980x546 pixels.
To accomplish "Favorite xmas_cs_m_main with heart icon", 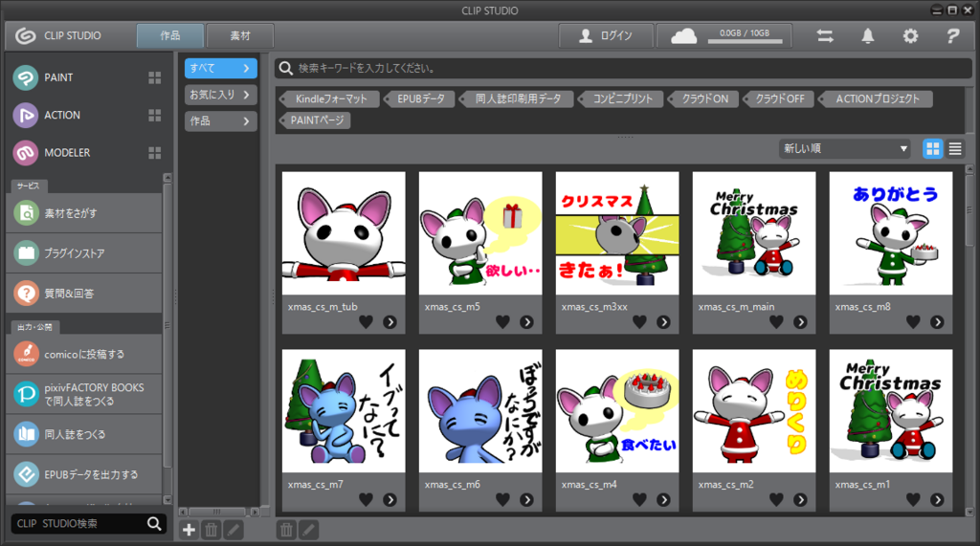I will click(777, 321).
